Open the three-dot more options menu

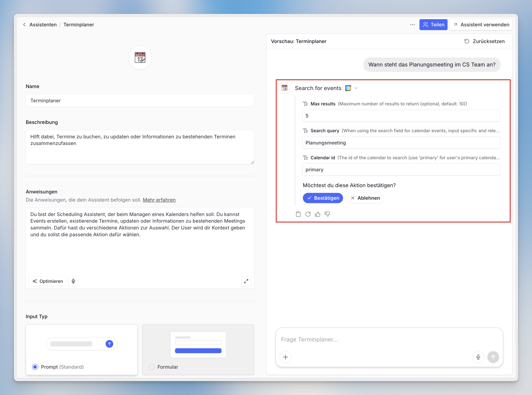[x=413, y=25]
